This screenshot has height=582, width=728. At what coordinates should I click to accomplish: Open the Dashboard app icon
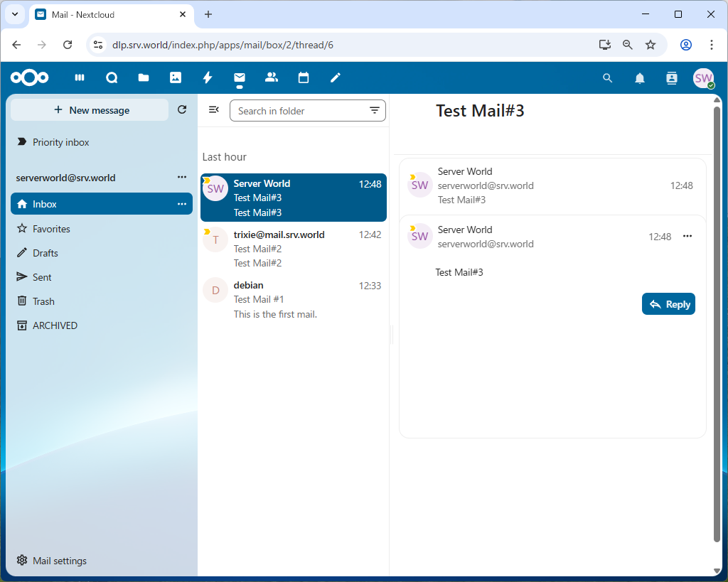pos(80,78)
